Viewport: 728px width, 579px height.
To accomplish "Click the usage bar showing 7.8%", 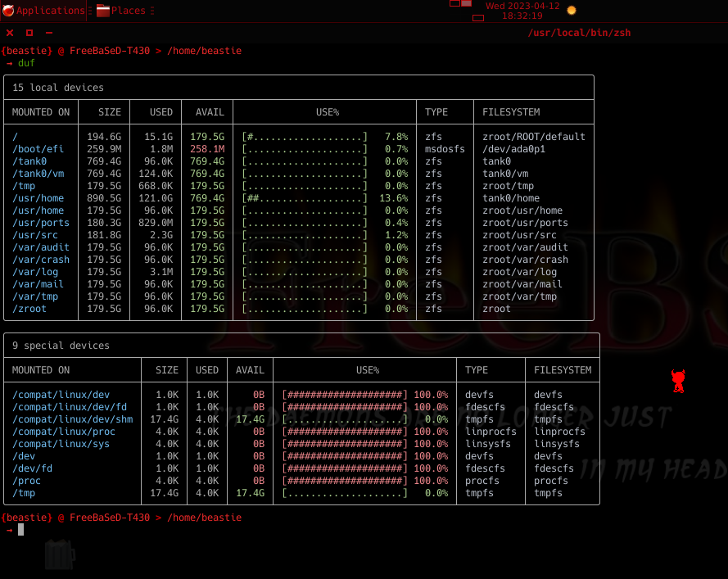I will (304, 137).
